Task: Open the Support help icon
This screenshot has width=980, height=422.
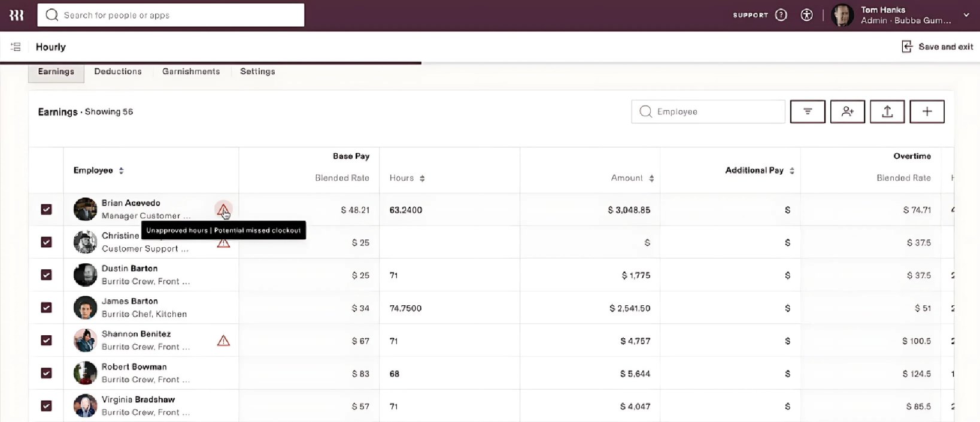Action: coord(781,15)
